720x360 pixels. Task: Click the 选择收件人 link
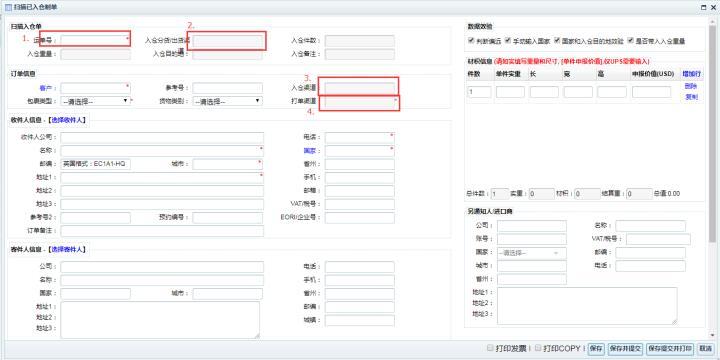(x=67, y=120)
